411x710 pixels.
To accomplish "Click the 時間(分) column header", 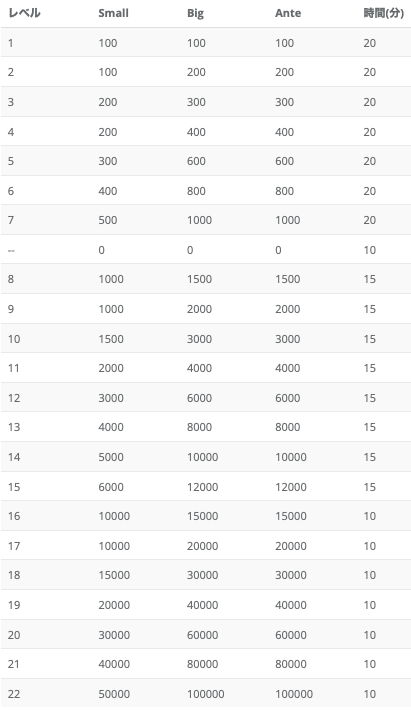I will [383, 13].
